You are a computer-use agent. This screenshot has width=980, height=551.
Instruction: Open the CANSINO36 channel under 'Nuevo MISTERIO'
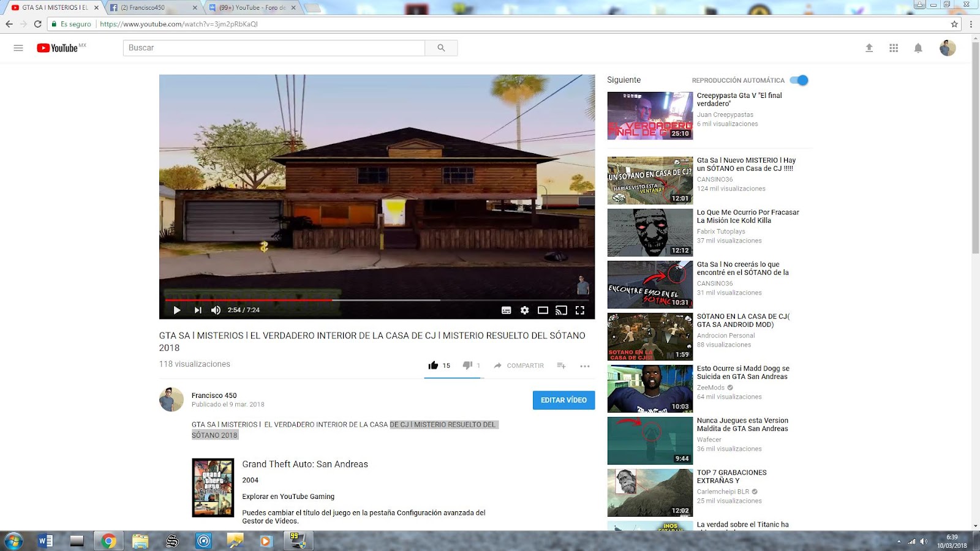pyautogui.click(x=715, y=180)
